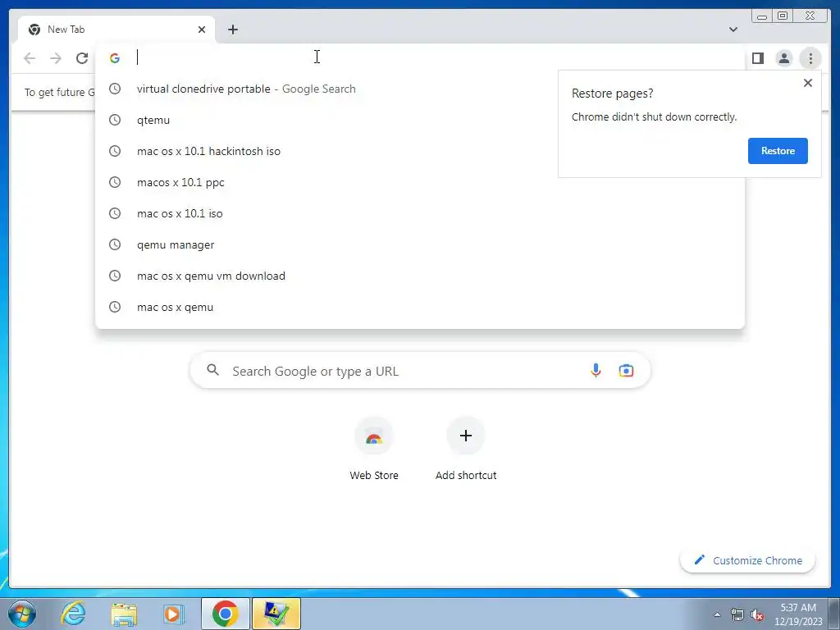The height and width of the screenshot is (630, 840).
Task: Reload the page with the refresh icon
Action: tap(82, 58)
